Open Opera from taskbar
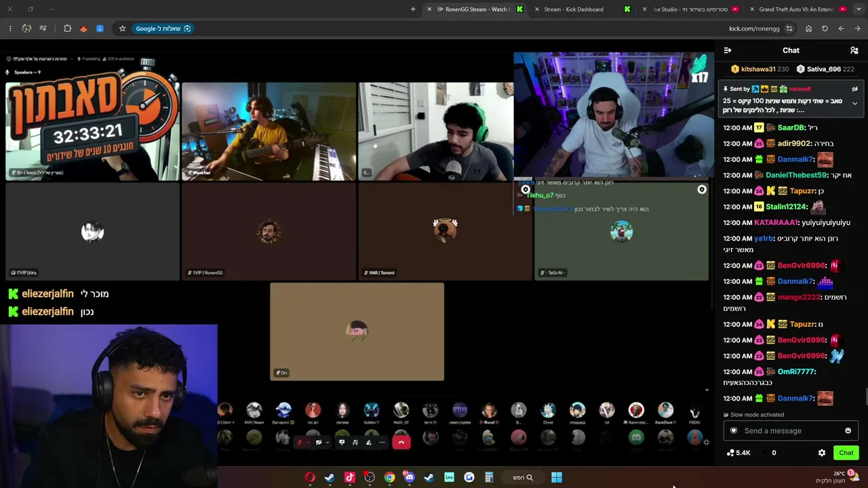Viewport: 868px width, 488px height. click(310, 477)
